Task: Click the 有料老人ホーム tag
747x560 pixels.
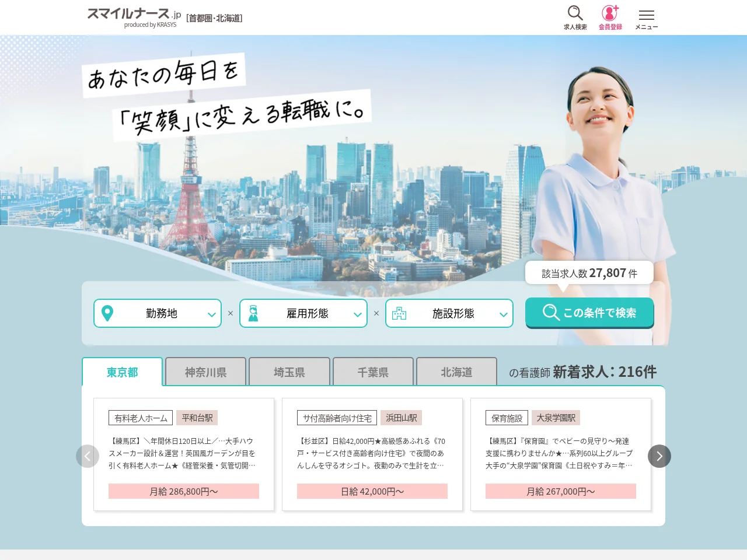Action: 141,418
